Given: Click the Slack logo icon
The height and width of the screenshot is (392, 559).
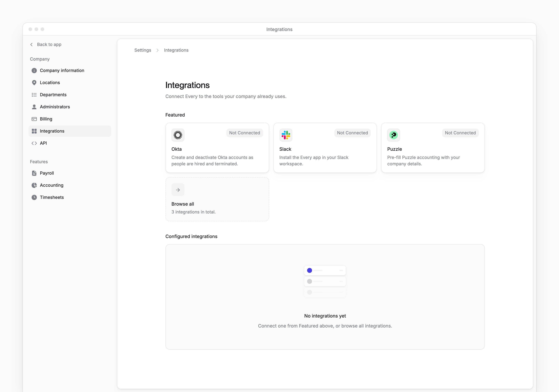Looking at the screenshot, I should [286, 135].
